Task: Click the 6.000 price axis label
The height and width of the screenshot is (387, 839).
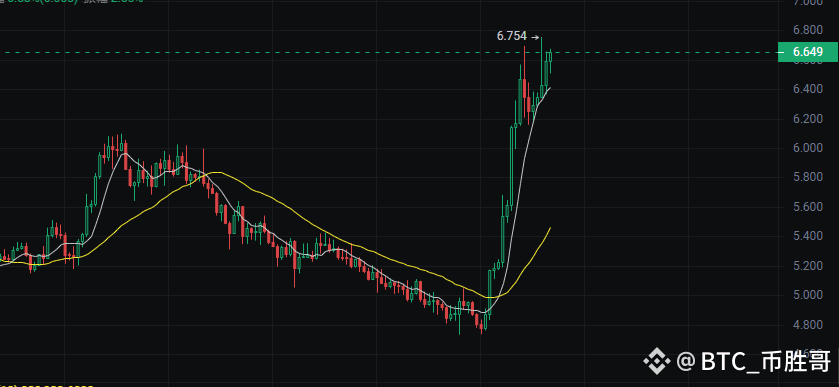Action: coord(808,148)
